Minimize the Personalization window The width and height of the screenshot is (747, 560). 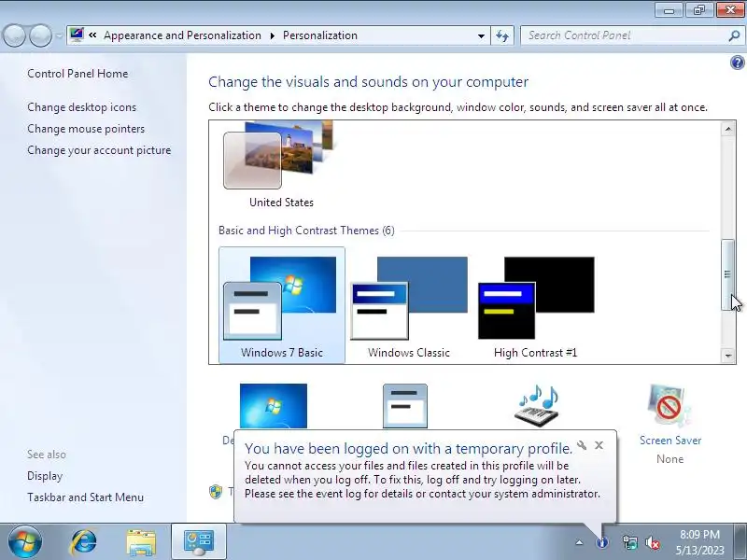pos(669,10)
